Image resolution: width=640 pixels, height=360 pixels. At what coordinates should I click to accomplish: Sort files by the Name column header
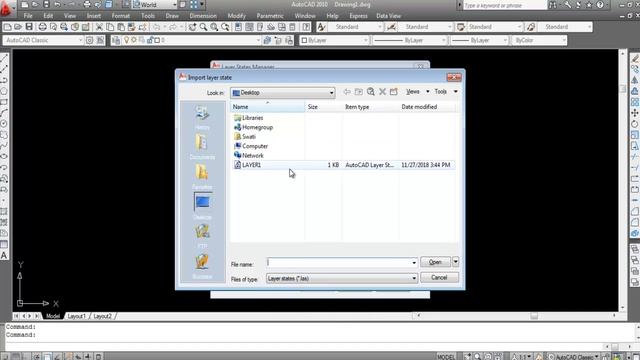click(268, 107)
